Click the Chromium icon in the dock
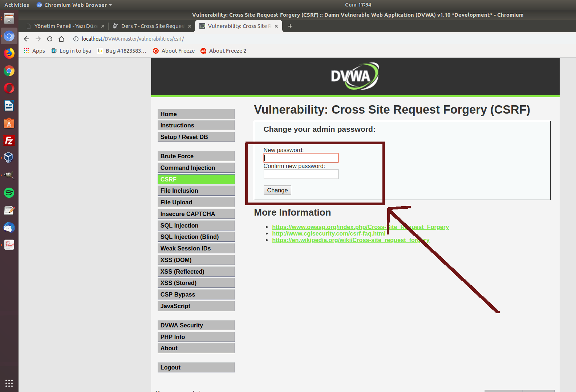 click(x=9, y=36)
